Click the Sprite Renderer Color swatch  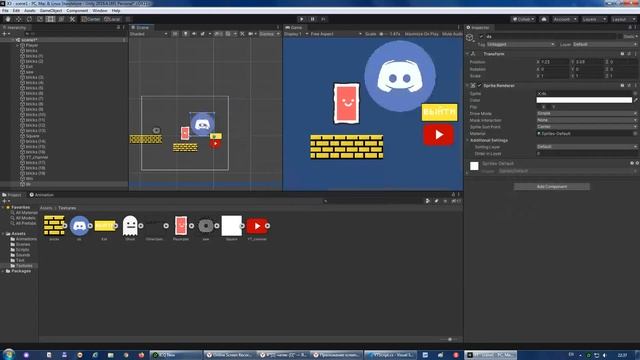click(x=584, y=100)
